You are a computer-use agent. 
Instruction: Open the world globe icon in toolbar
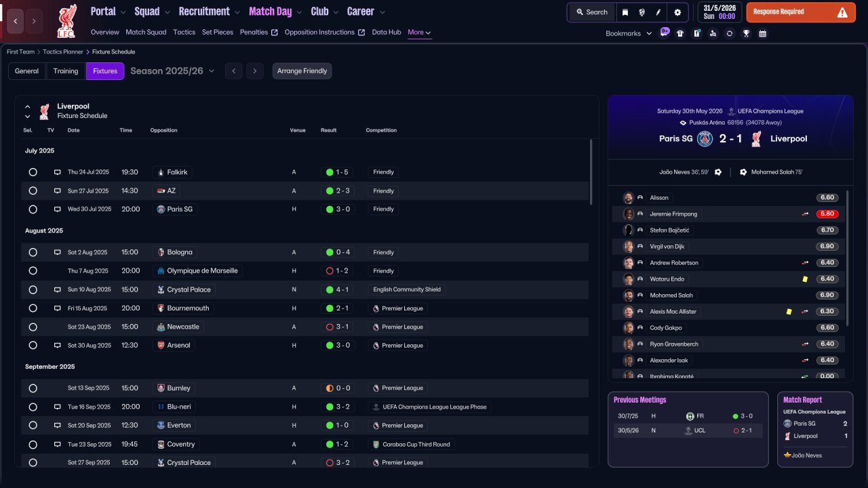coord(642,12)
